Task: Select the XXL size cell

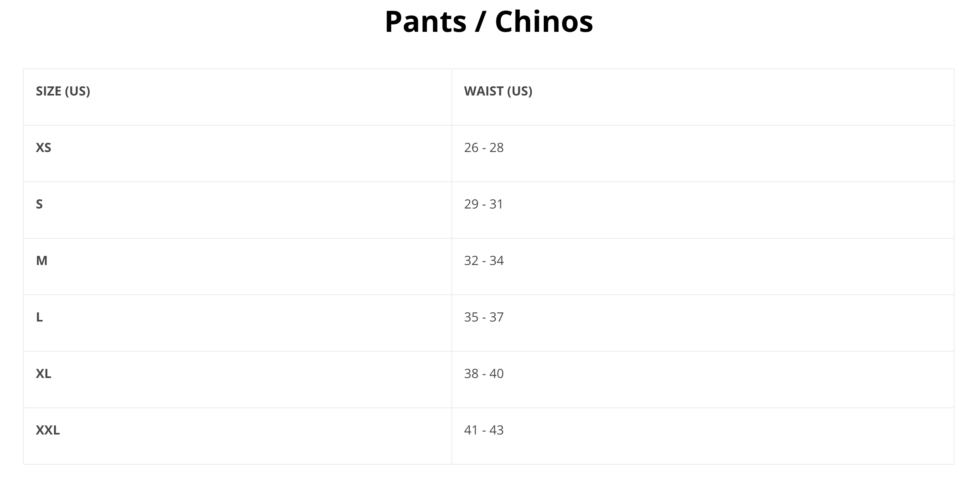Action: (x=48, y=431)
